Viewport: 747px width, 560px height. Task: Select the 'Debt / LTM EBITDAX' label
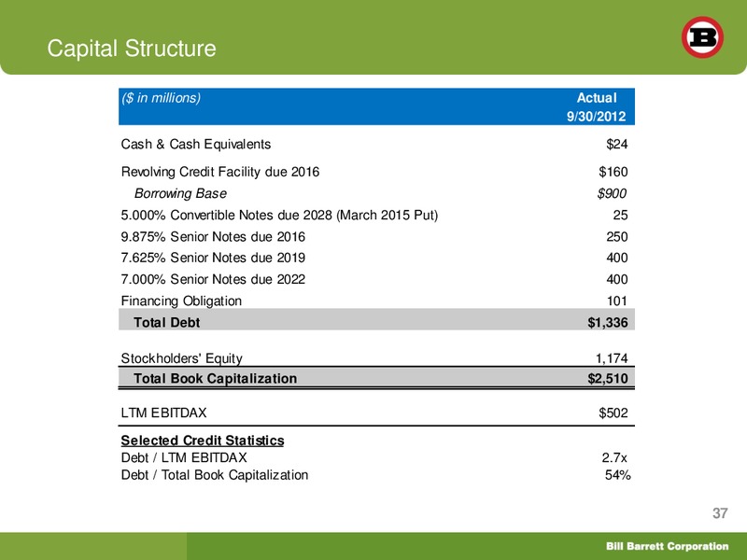184,457
